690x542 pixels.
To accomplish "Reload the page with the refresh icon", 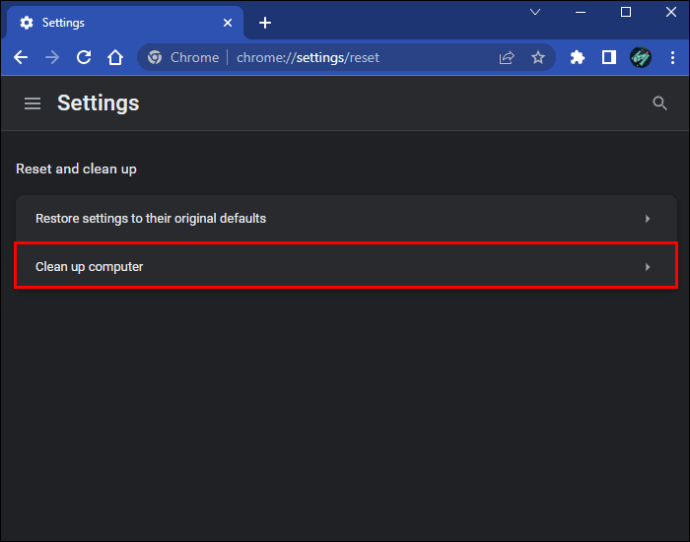I will click(x=84, y=57).
